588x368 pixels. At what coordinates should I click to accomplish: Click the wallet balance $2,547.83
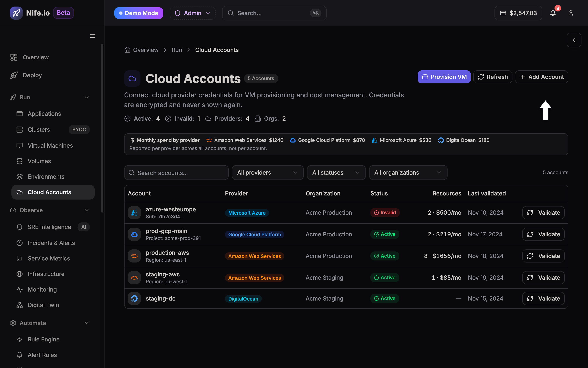[518, 13]
